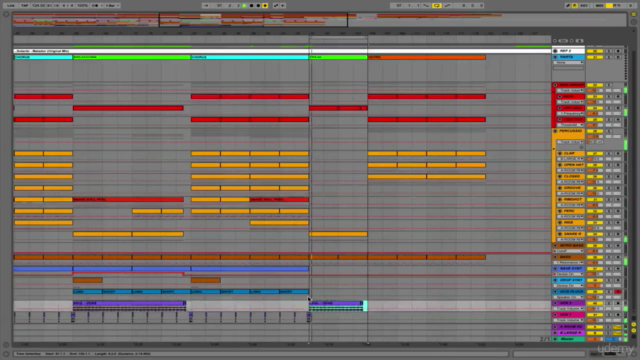Adjust the blue Master pan slider
The image size is (640, 360).
(x=613, y=339)
